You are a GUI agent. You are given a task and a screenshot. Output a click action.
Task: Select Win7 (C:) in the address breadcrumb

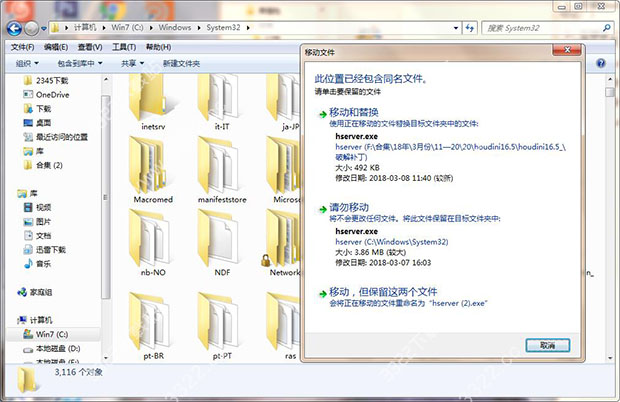click(127, 28)
